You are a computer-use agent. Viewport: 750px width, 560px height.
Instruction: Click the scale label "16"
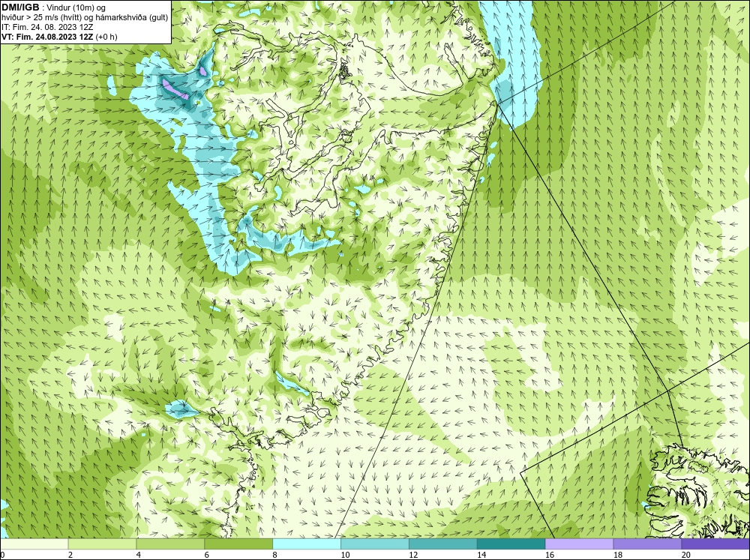[x=550, y=555]
